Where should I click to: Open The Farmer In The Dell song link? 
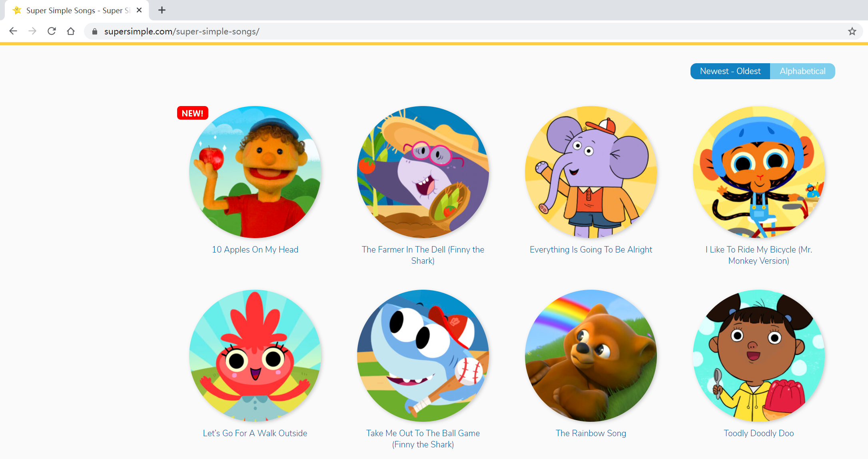[x=423, y=255]
